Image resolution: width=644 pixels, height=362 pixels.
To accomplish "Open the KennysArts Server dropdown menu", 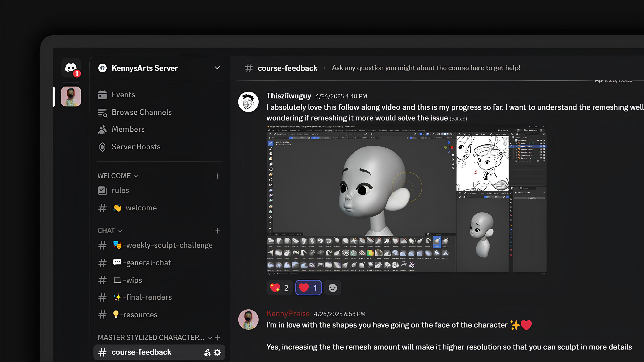I will click(x=217, y=68).
